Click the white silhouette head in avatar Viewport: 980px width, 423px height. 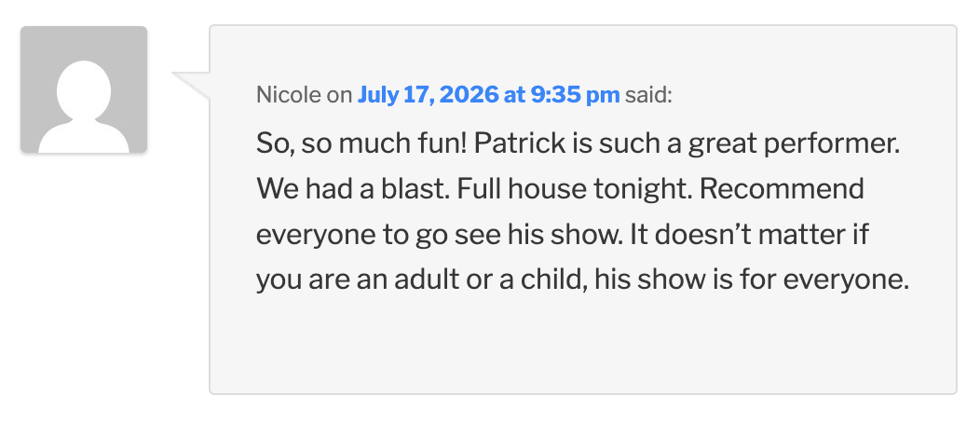(84, 89)
